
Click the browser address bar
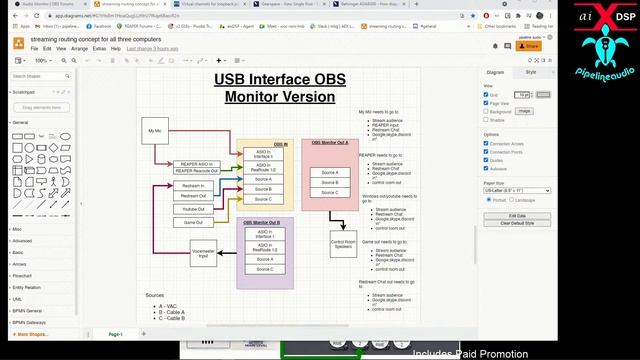click(253, 16)
